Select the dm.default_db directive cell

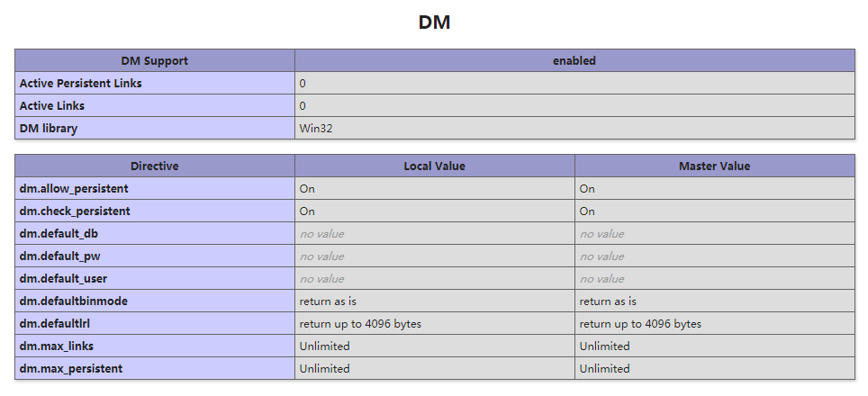tap(155, 233)
